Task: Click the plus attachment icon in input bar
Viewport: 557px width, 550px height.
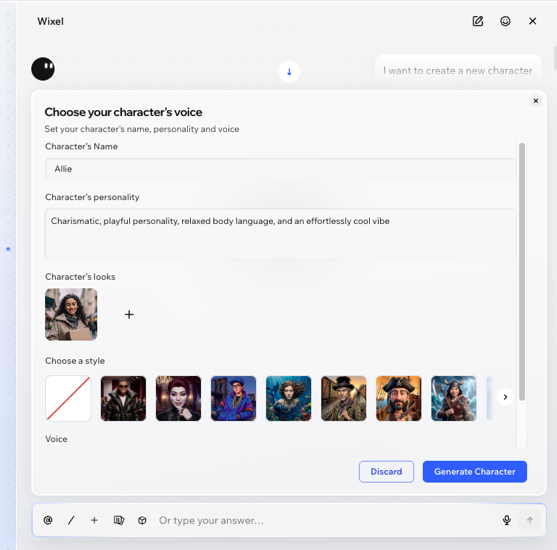Action: (94, 520)
